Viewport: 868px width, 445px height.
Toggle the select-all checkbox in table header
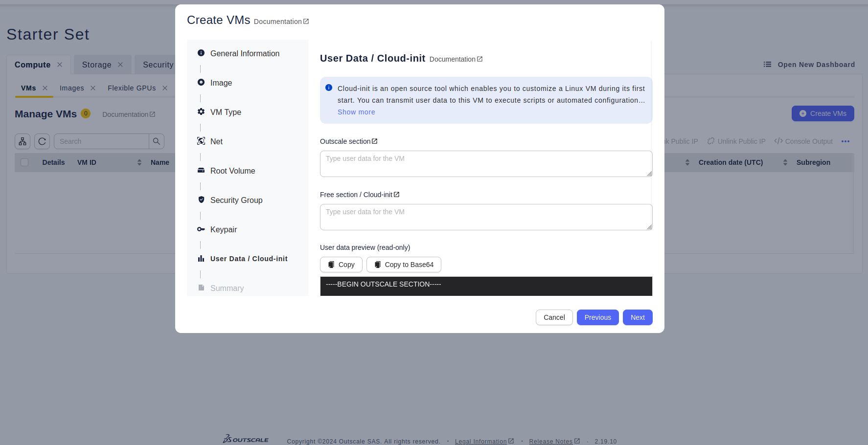(24, 162)
